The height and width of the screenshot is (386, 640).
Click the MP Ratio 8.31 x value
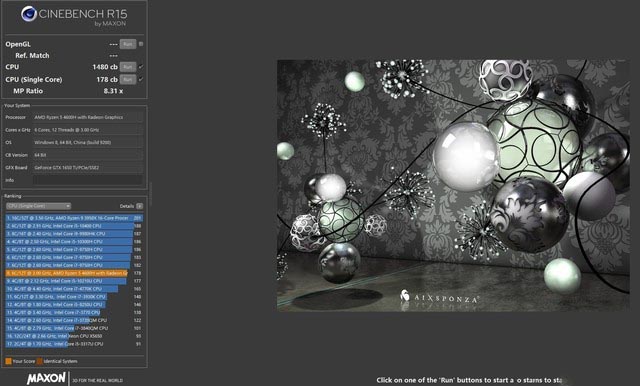click(x=113, y=91)
